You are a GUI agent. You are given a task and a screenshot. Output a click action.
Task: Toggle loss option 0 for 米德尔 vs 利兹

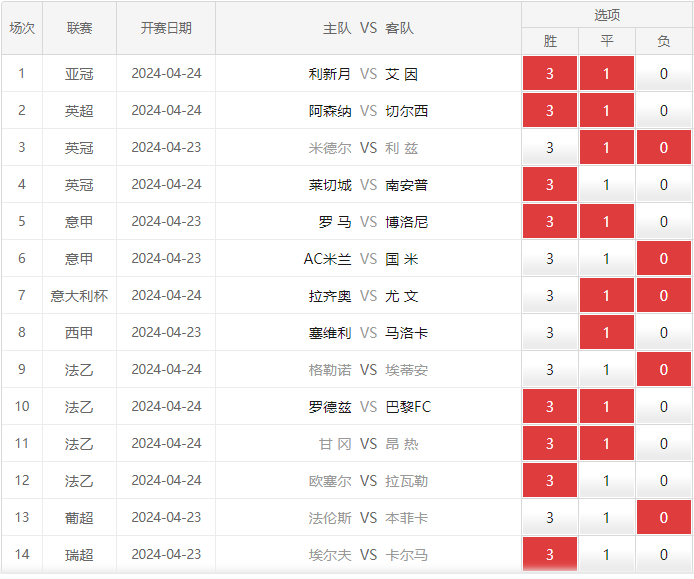pyautogui.click(x=664, y=147)
